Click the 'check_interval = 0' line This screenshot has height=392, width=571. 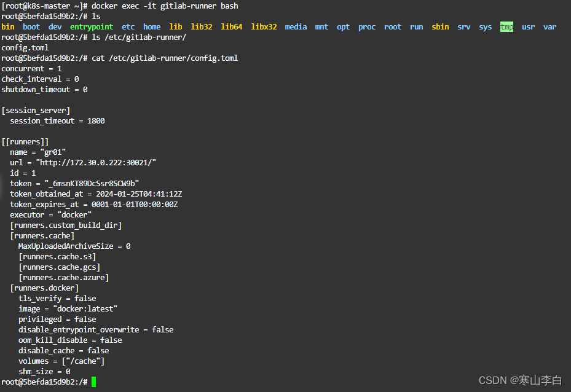point(41,79)
